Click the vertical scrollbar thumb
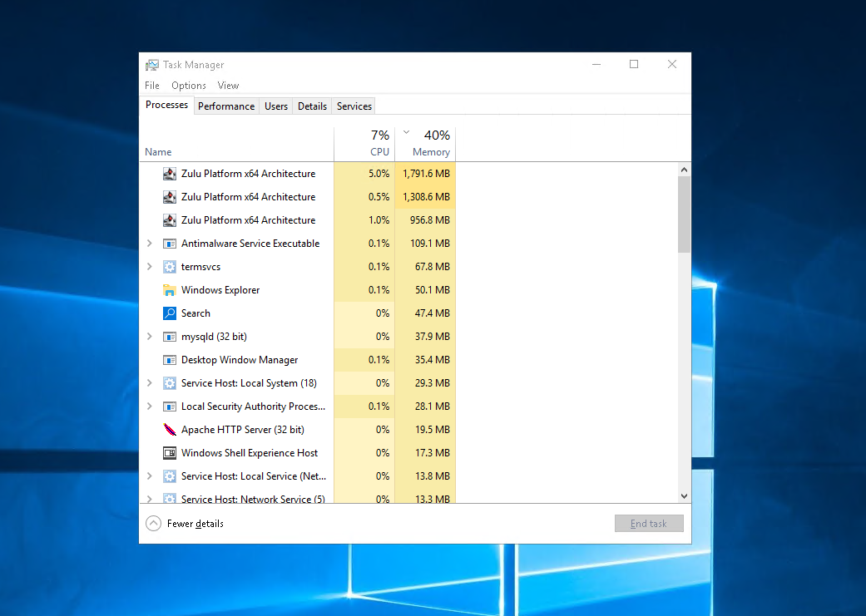This screenshot has height=616, width=866. (x=685, y=214)
